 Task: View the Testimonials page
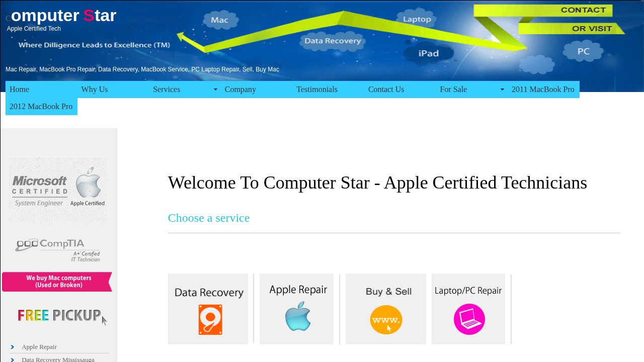[x=328, y=89]
